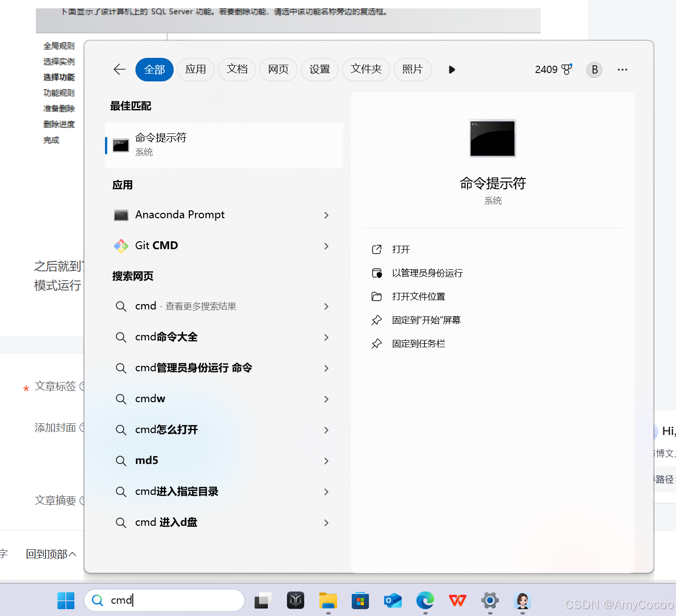Open search options via the ellipsis icon
Viewport: 676px width, 616px height.
click(x=622, y=69)
